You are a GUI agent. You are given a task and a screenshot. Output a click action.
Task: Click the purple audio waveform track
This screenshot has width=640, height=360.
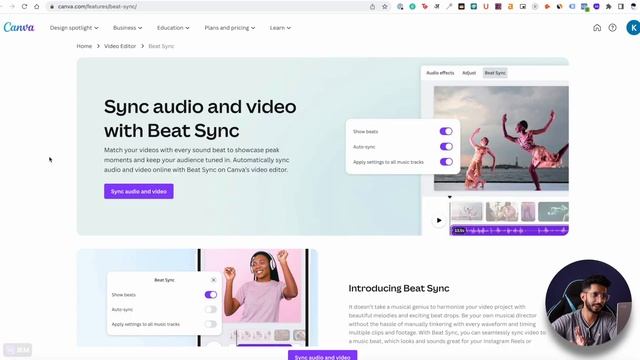click(509, 231)
